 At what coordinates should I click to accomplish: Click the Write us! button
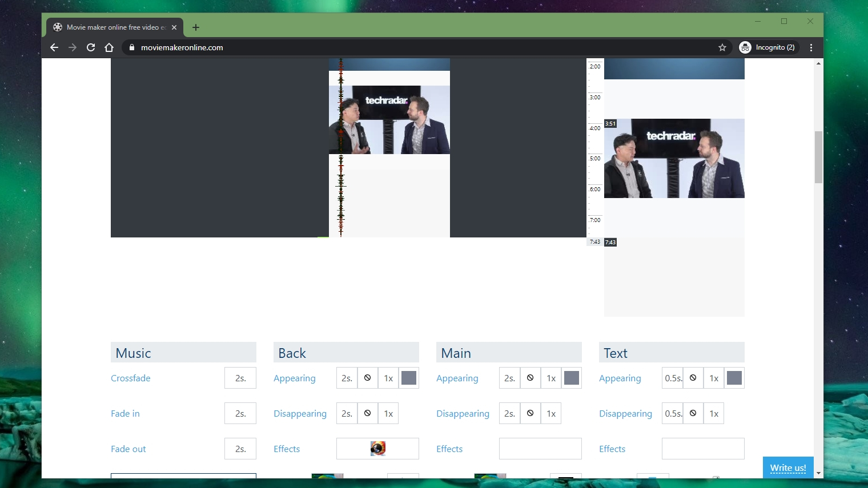pyautogui.click(x=788, y=467)
